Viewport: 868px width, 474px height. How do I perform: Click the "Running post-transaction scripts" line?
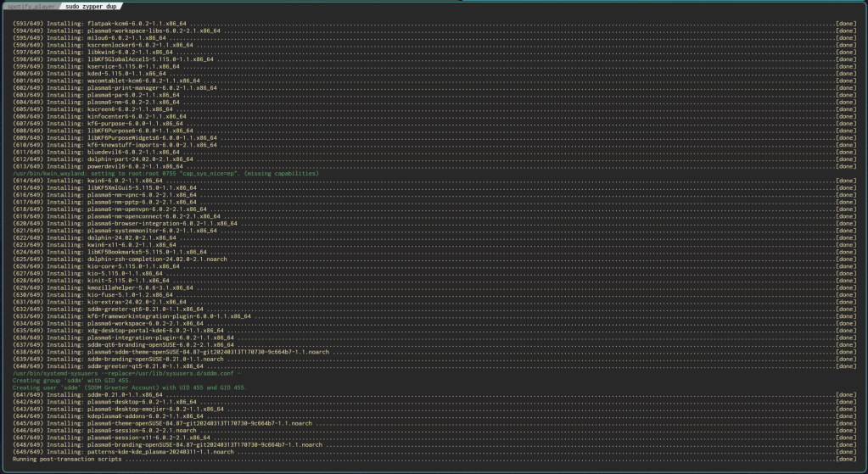(68, 459)
